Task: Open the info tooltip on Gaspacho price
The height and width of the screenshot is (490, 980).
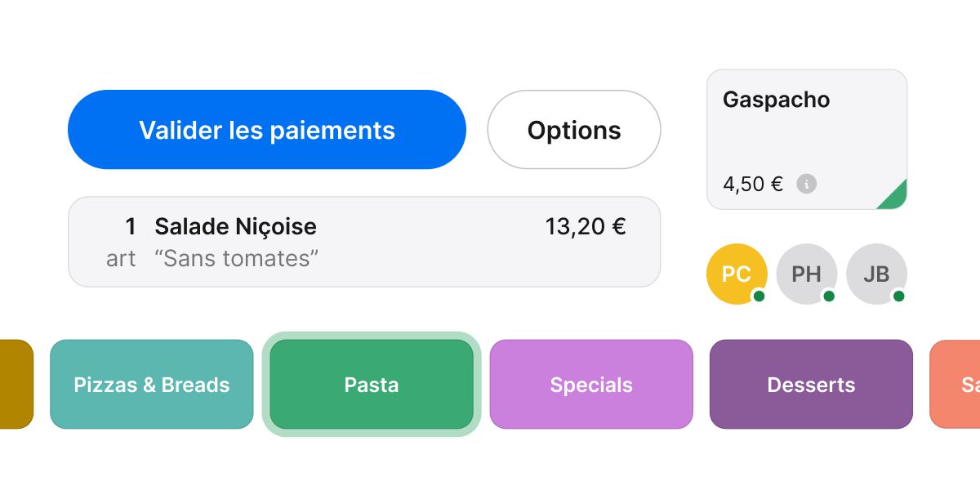Action: [x=807, y=185]
